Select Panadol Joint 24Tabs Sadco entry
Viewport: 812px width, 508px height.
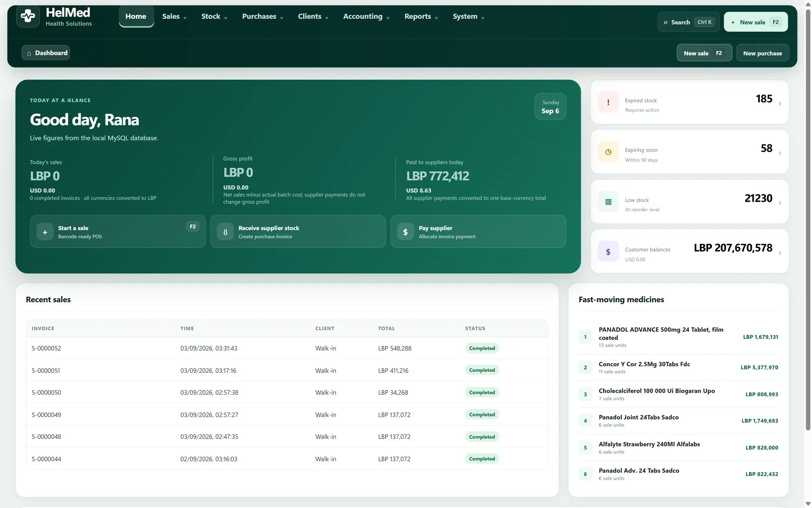(679, 421)
